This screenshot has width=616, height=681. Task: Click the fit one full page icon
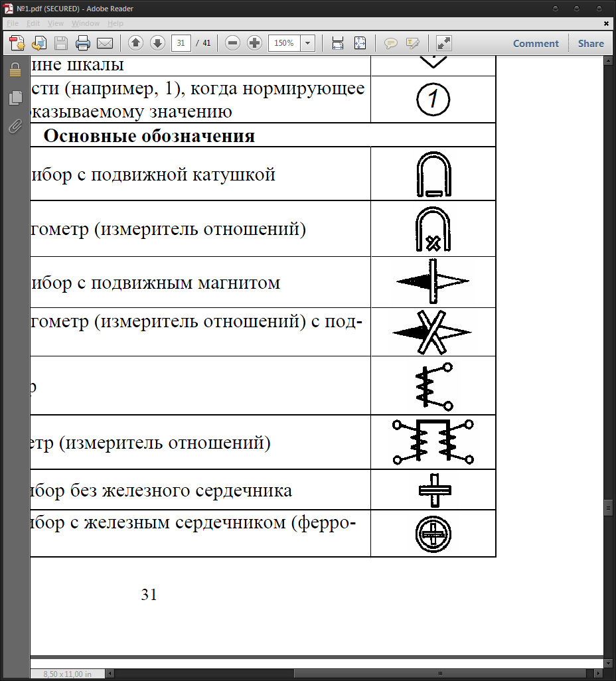360,43
